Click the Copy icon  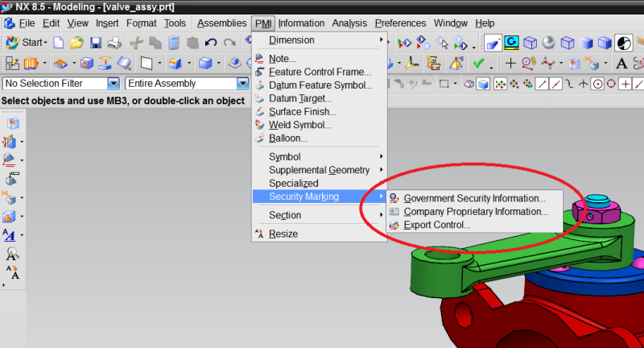tap(155, 43)
